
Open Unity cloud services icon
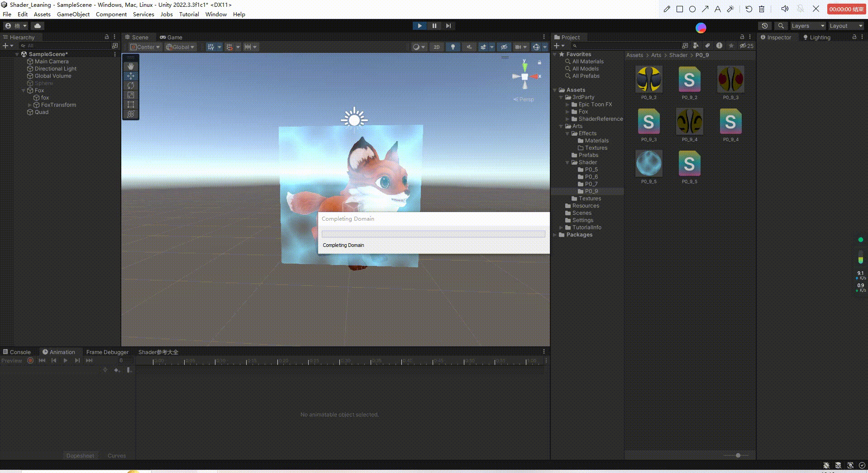point(38,26)
